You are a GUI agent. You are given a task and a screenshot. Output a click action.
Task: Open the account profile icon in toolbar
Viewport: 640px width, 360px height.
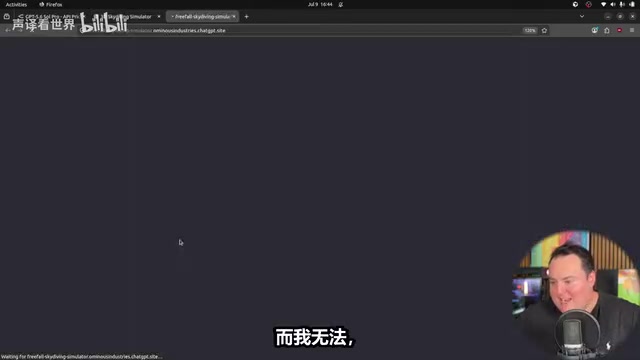pyautogui.click(x=594, y=30)
